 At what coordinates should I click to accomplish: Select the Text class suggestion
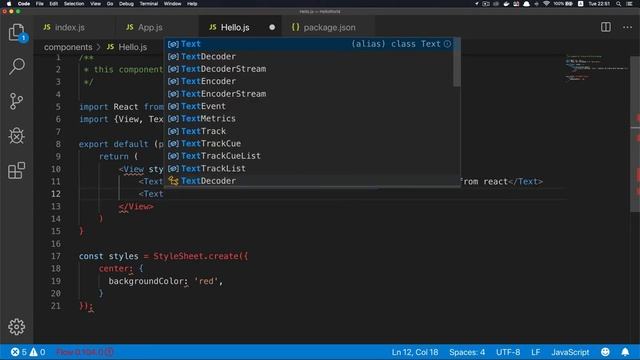tap(310, 44)
